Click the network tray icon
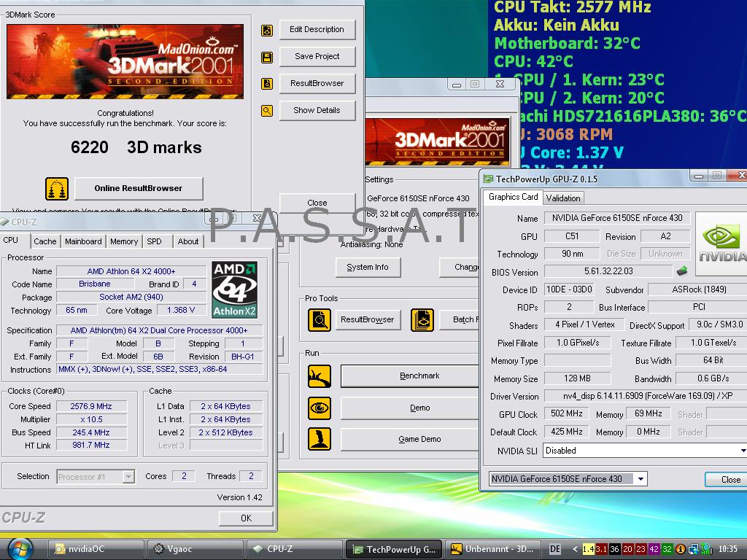 pyautogui.click(x=694, y=549)
